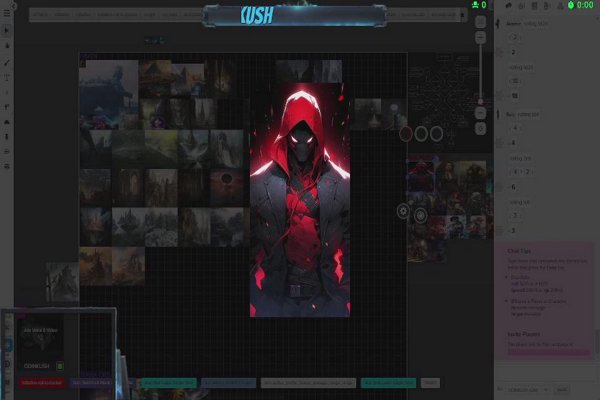Select the arrow Select tool
600x400 pixels.
tap(7, 30)
